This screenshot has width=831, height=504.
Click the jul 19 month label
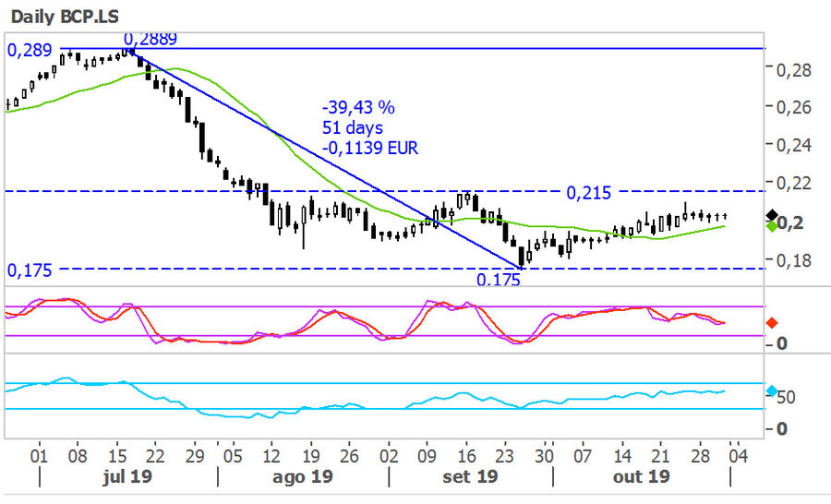(127, 477)
